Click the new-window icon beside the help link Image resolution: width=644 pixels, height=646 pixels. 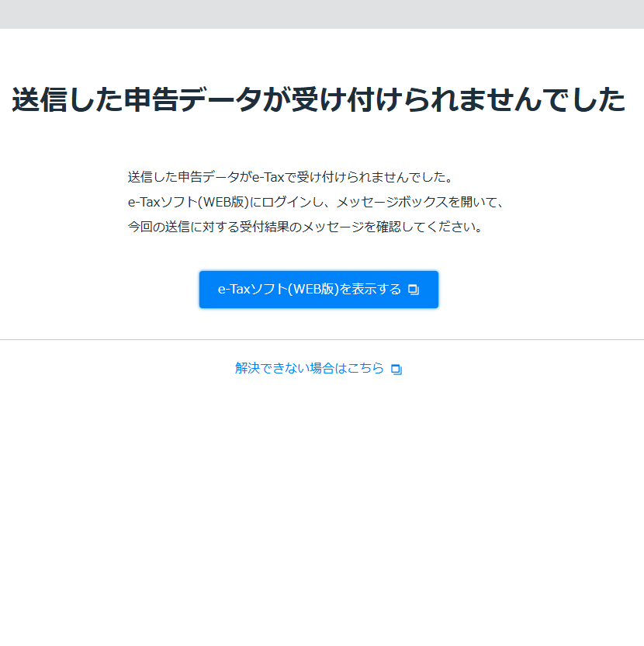pos(396,370)
